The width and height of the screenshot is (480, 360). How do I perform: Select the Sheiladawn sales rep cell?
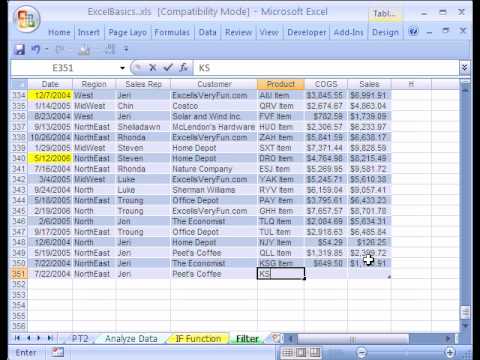(x=143, y=127)
